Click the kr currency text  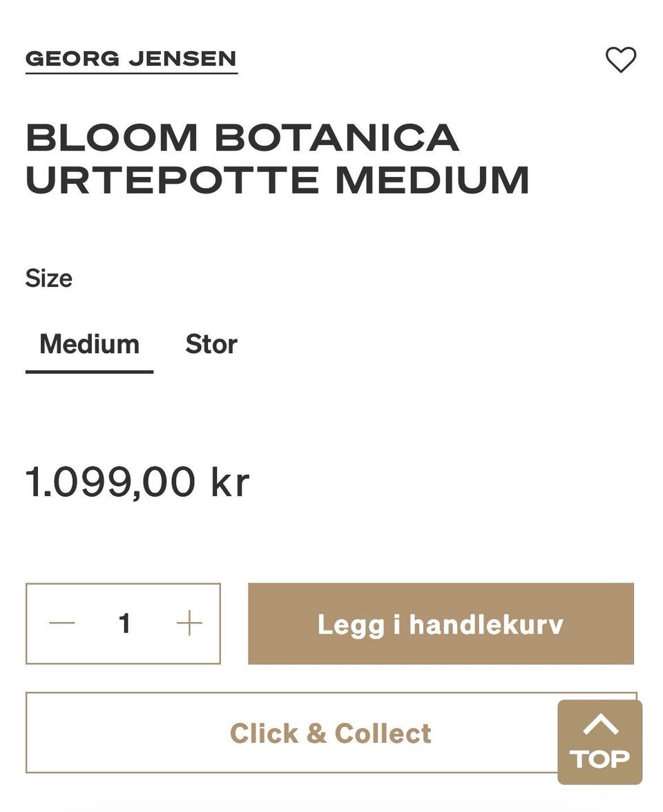pyautogui.click(x=230, y=482)
